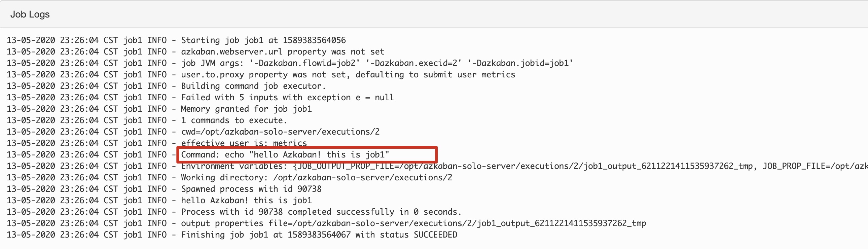The width and height of the screenshot is (868, 249).
Task: Click the Working directory log line
Action: 229,178
